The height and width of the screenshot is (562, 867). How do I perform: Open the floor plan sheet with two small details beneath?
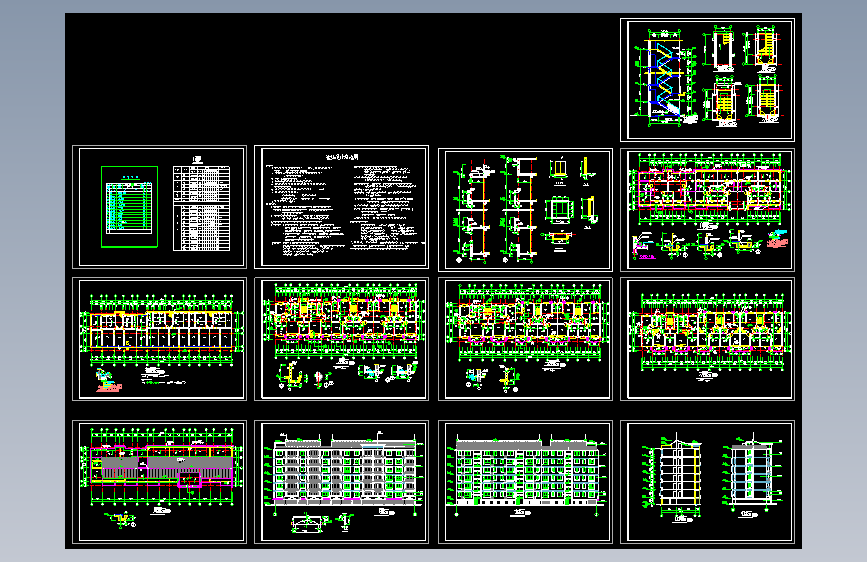coord(525,339)
